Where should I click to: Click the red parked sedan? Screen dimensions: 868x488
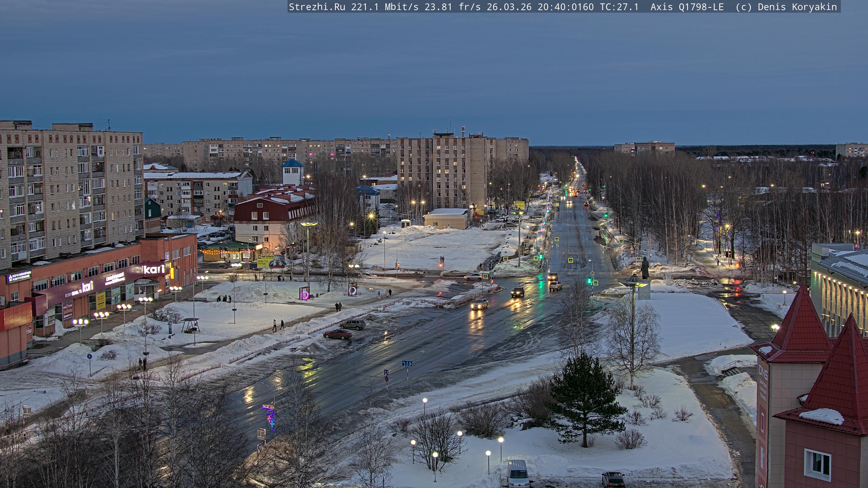tap(338, 334)
